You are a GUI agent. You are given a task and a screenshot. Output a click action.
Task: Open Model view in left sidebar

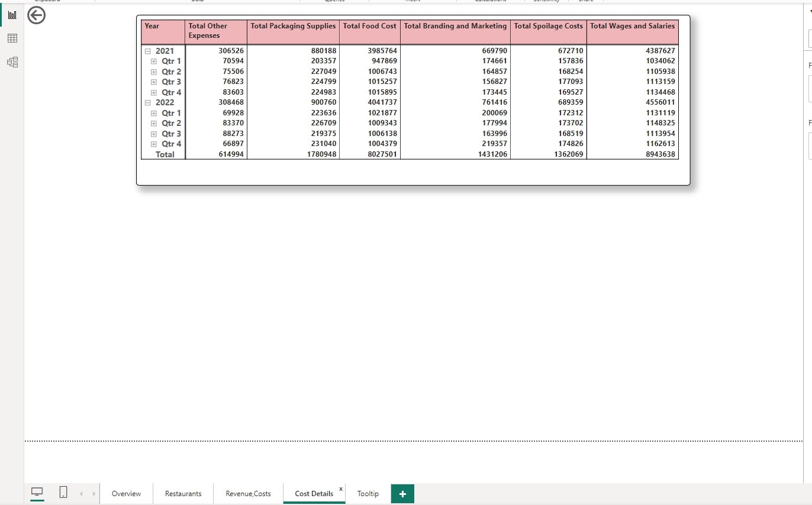pos(12,62)
